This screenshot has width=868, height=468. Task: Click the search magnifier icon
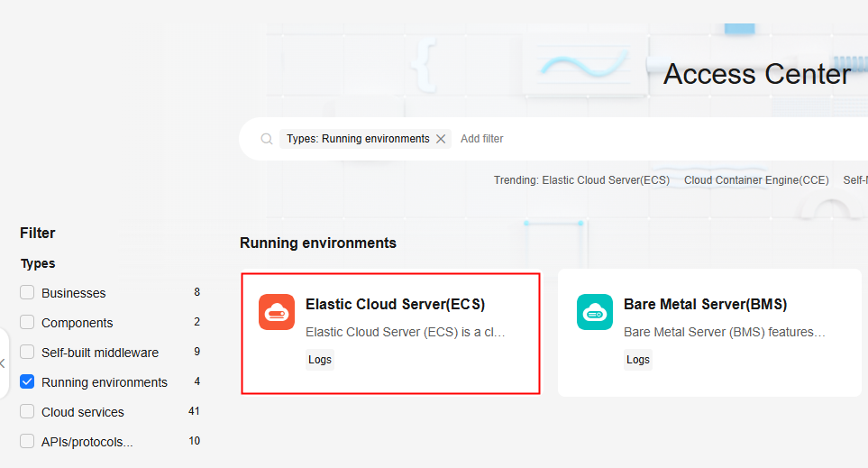point(267,139)
